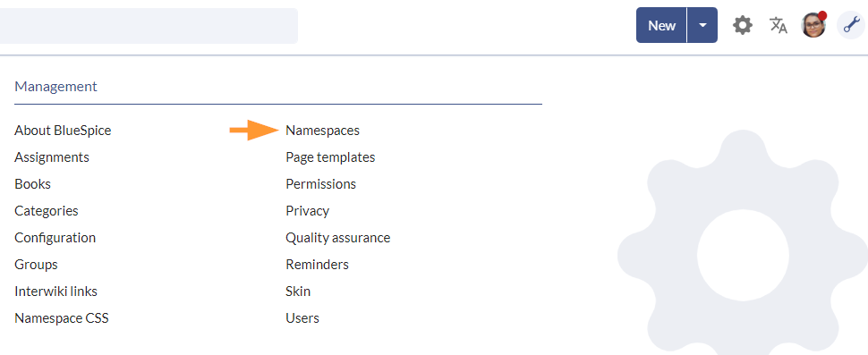Open Categories manager
Viewport: 868px width, 355px height.
[47, 211]
